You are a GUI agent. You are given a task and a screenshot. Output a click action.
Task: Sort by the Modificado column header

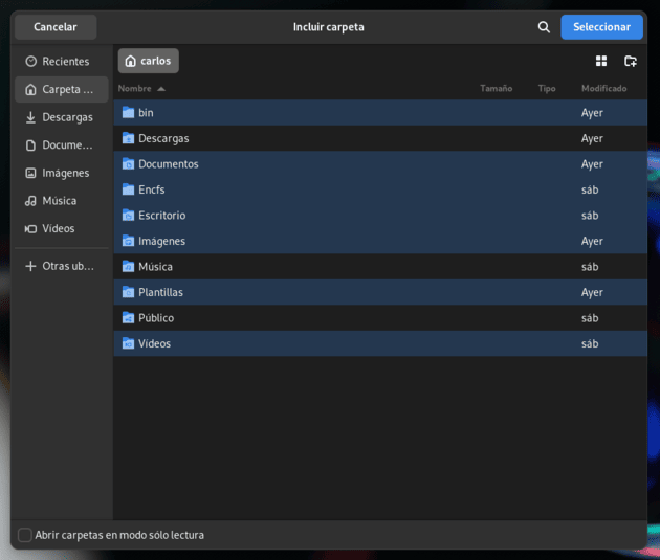[604, 88]
